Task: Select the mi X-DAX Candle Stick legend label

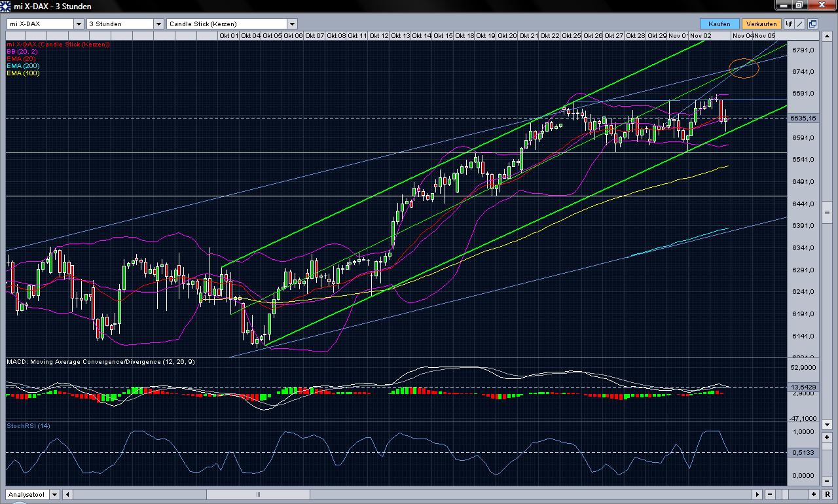Action: 58,44
